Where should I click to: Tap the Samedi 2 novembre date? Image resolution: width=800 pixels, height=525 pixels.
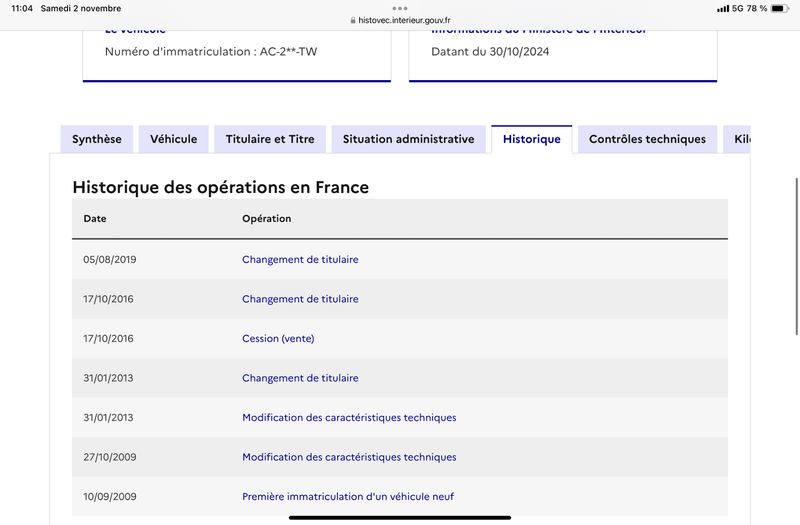pyautogui.click(x=81, y=9)
